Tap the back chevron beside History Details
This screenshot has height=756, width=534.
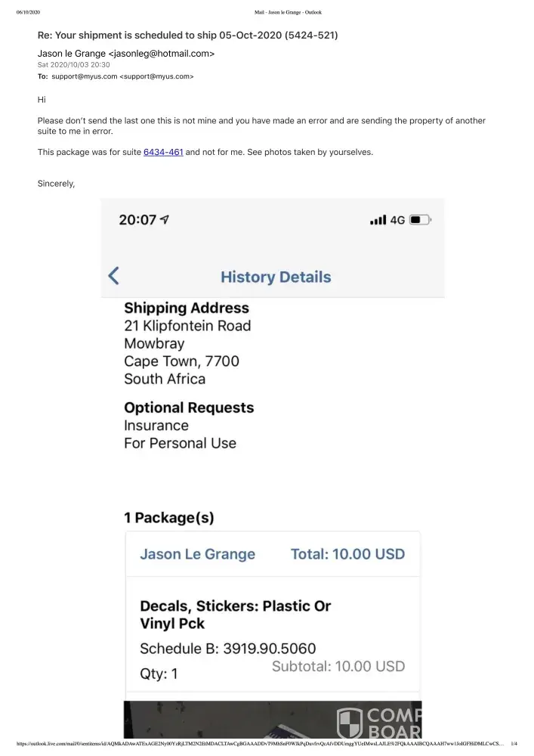pyautogui.click(x=114, y=276)
